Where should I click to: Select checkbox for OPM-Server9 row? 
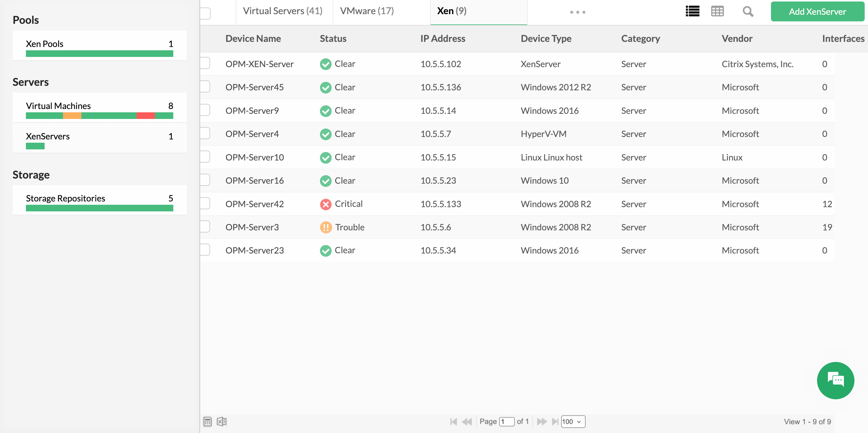(205, 110)
